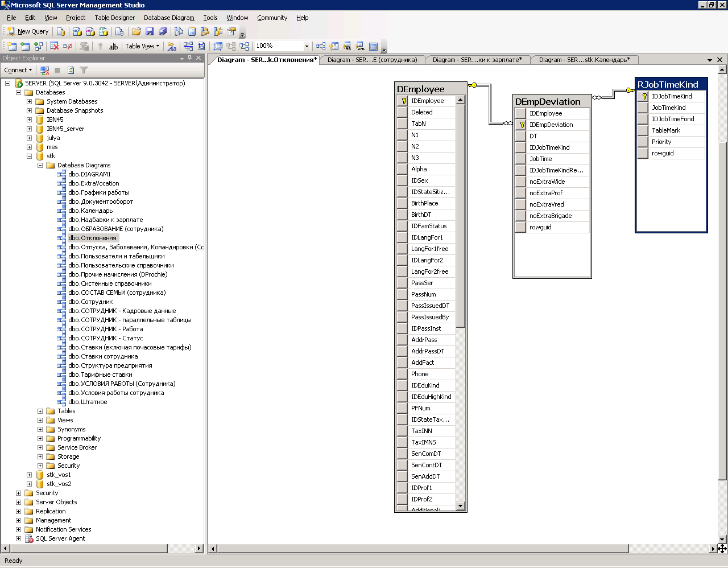
Task: Expand the Programmability folder
Action: pyautogui.click(x=40, y=438)
